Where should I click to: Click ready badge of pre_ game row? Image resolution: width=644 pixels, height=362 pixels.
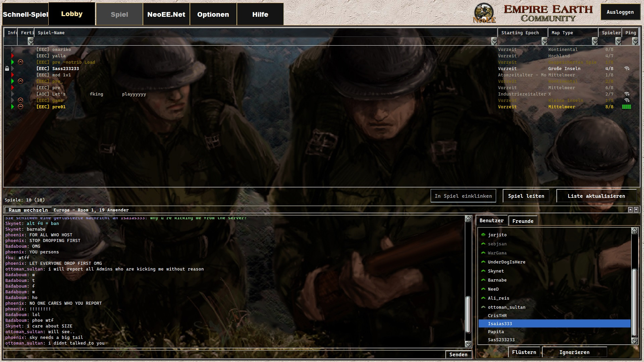(20, 81)
